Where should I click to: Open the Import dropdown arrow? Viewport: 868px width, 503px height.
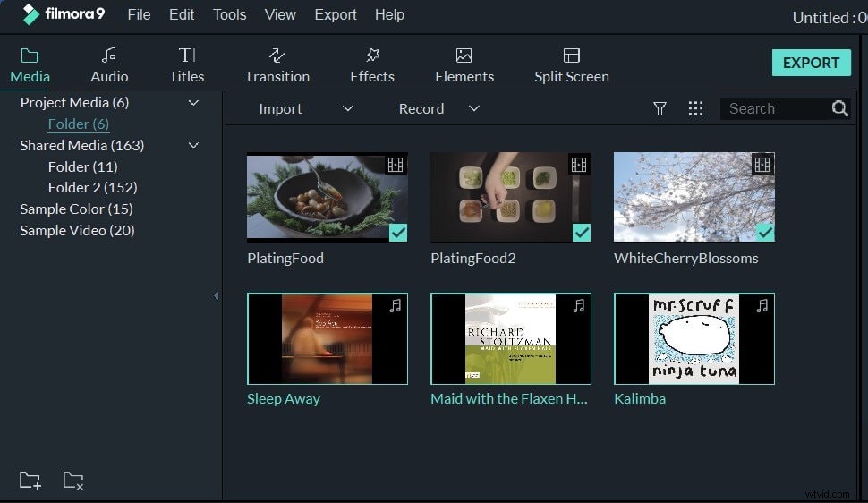coord(347,108)
